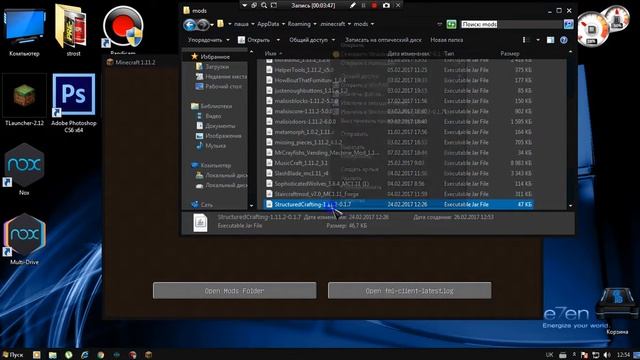The width and height of the screenshot is (640, 360).
Task: Take a screenshot with the camera icon
Action: pos(386,5)
